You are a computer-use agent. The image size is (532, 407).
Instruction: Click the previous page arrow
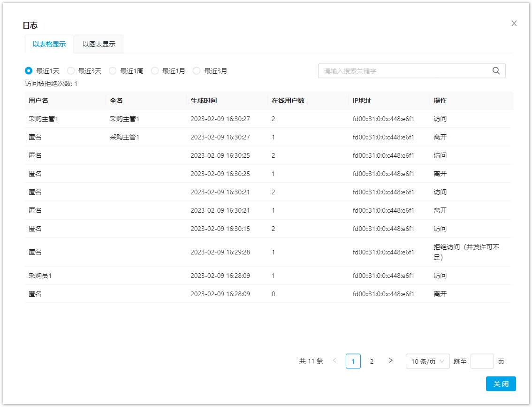334,361
